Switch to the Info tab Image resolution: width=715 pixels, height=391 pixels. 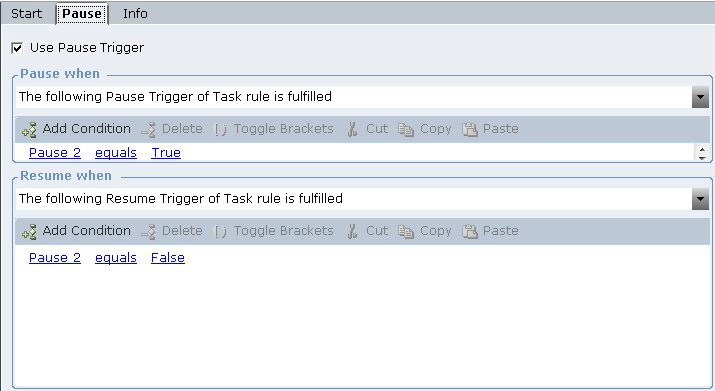click(x=135, y=14)
